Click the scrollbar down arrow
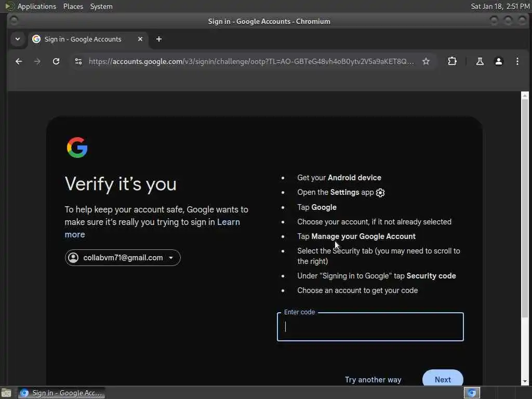 (525, 381)
